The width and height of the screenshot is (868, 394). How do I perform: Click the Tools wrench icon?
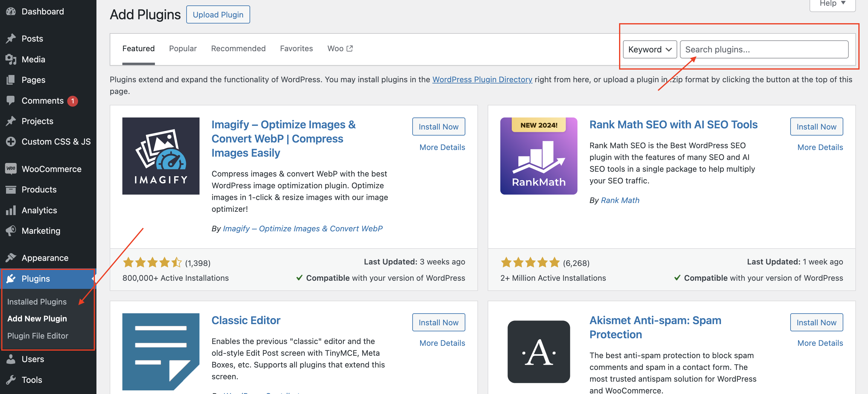11,380
